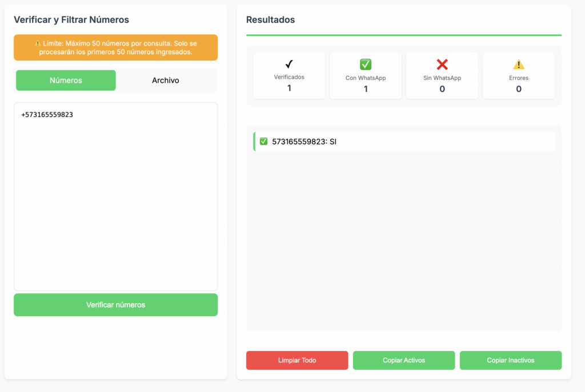585x392 pixels.
Task: Open the Archivo tab
Action: [x=166, y=80]
